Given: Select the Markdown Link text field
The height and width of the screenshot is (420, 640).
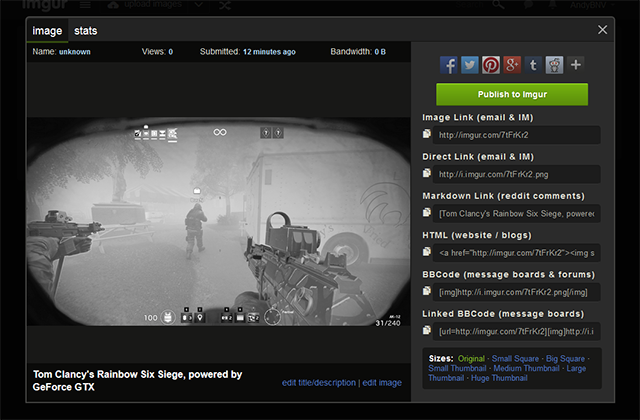Looking at the screenshot, I should pos(517,213).
